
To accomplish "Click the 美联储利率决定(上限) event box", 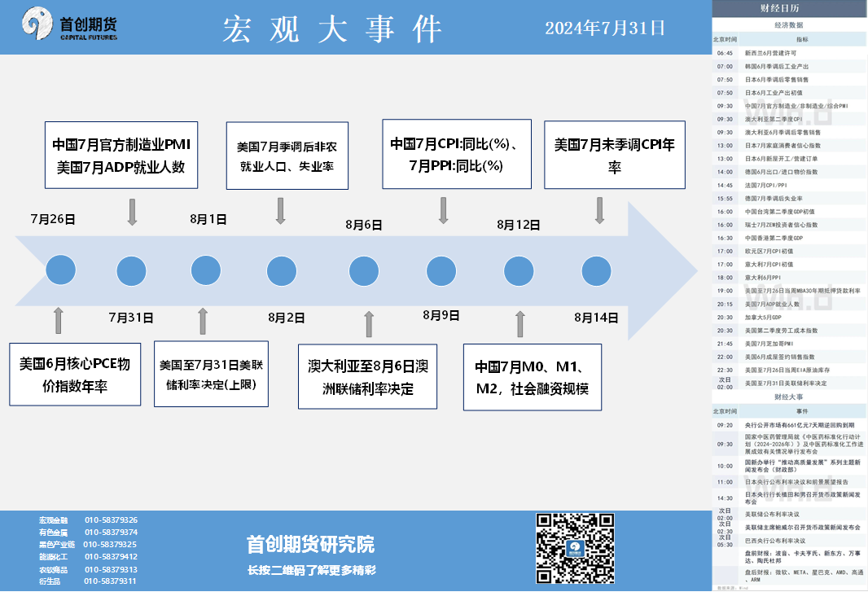I will (211, 374).
